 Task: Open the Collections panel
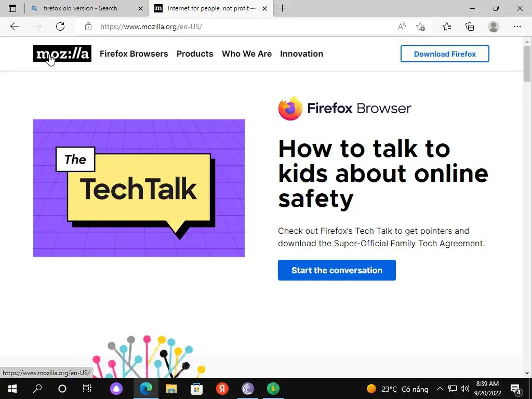pyautogui.click(x=470, y=26)
